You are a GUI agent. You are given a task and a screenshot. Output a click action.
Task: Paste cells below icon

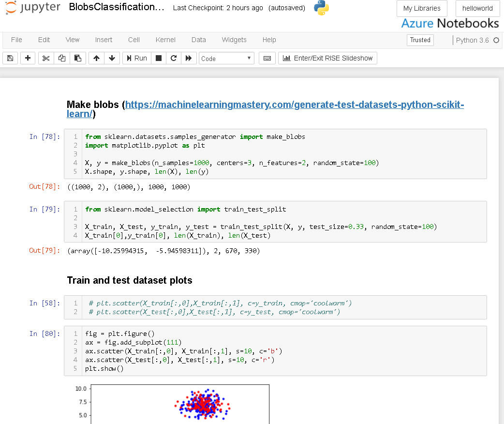[x=77, y=58]
